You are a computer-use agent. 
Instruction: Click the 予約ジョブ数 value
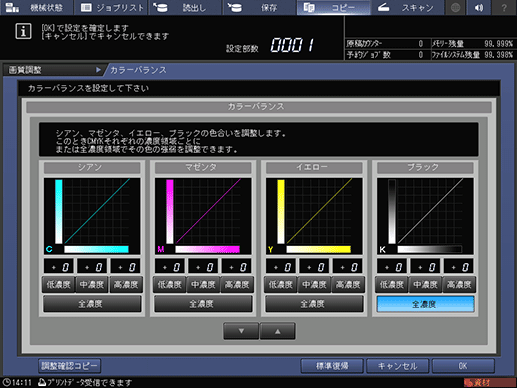pos(421,55)
